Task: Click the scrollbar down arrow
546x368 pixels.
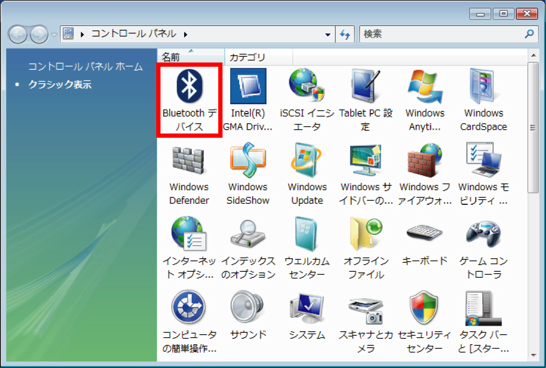Action: 533,355
